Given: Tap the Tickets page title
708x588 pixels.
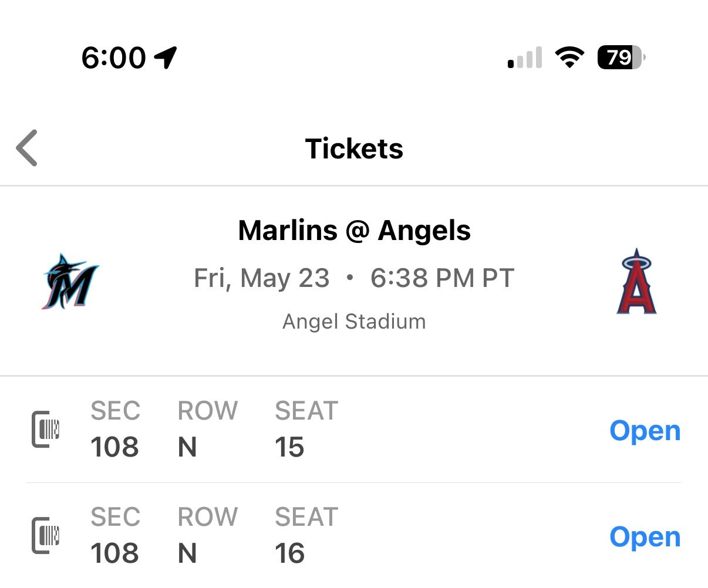Looking at the screenshot, I should 354,148.
